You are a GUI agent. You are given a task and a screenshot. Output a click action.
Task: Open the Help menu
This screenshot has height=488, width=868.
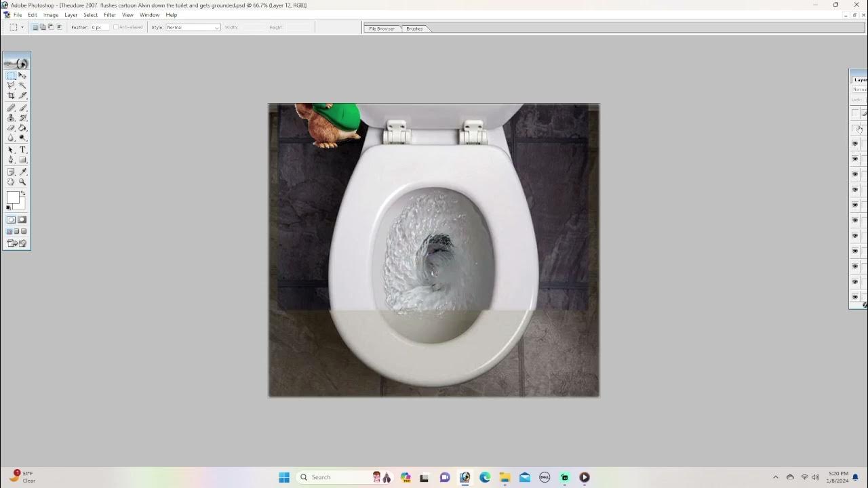[x=172, y=15]
